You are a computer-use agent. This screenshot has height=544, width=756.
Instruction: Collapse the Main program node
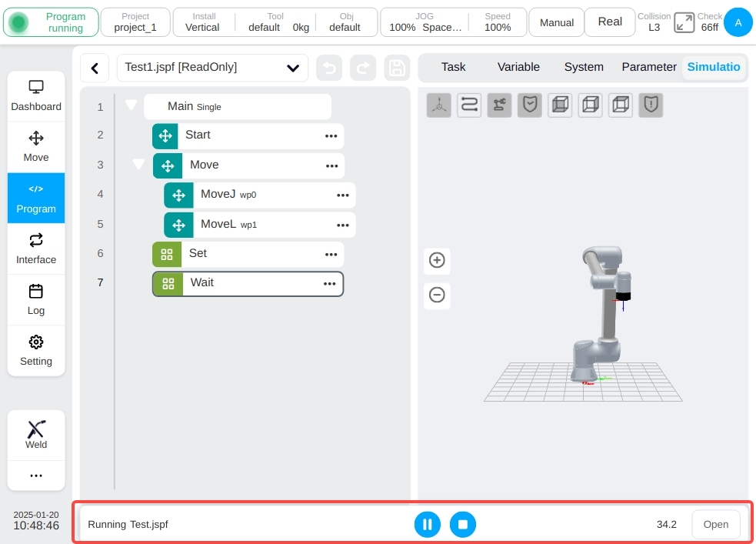(132, 105)
